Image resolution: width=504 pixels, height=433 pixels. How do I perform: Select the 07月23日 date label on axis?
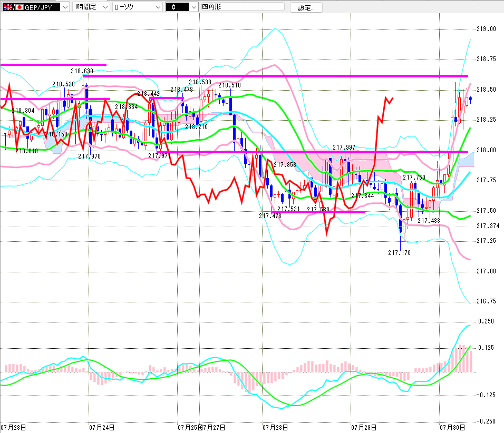(x=13, y=428)
